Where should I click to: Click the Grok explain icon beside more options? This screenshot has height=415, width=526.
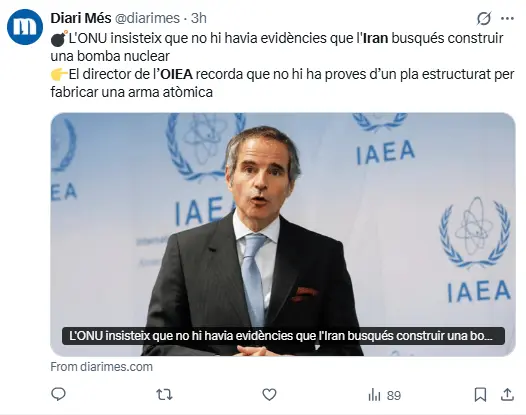[x=484, y=18]
